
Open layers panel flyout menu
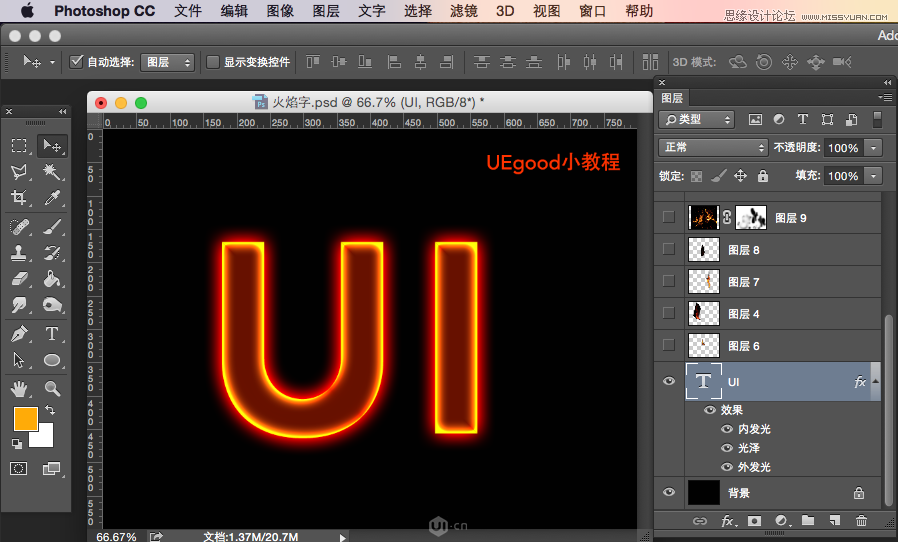(x=885, y=97)
